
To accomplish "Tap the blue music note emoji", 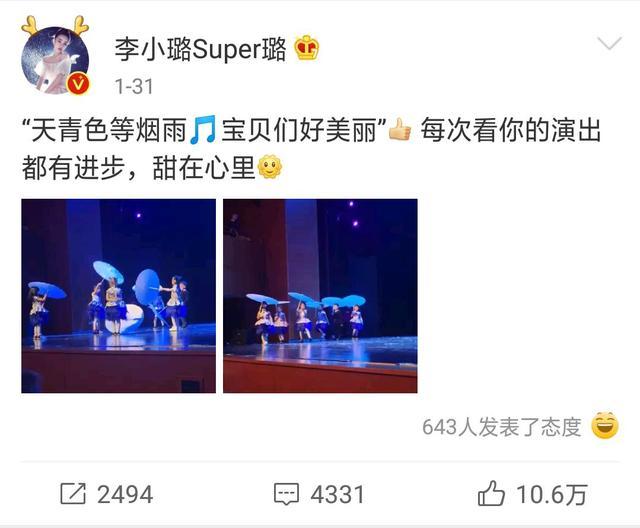I will (203, 130).
